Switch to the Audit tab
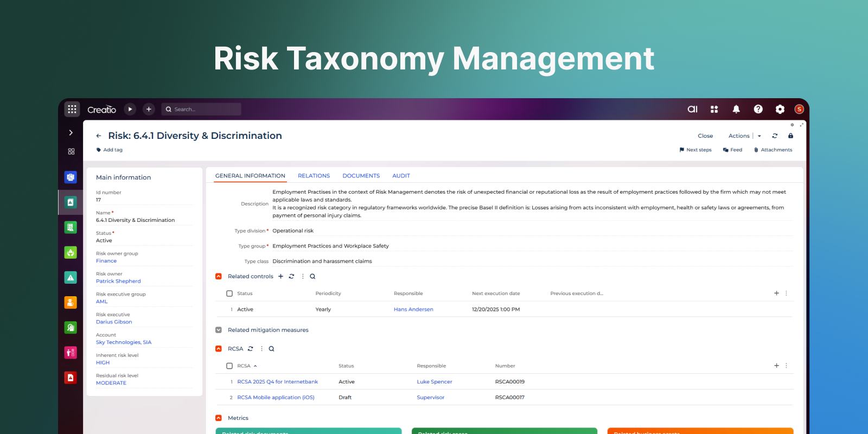Image resolution: width=868 pixels, height=434 pixels. [401, 176]
